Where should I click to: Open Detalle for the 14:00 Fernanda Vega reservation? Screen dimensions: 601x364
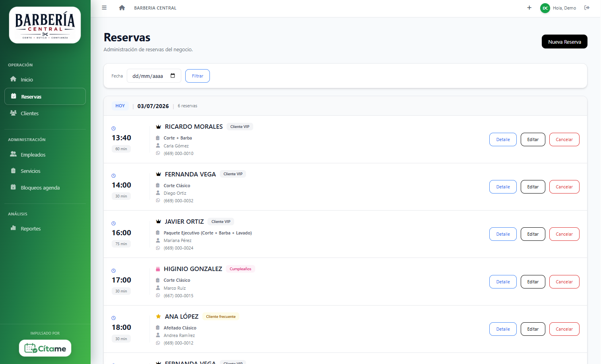pyautogui.click(x=503, y=187)
